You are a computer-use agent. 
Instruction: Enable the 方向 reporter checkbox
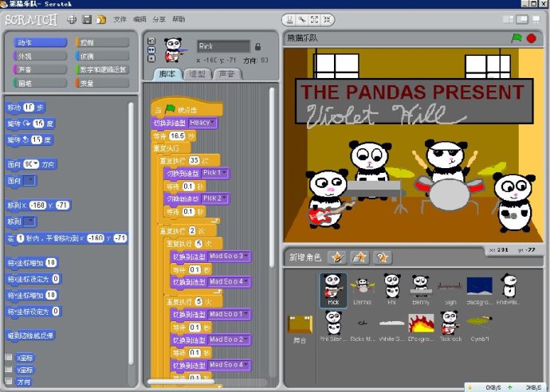pos(9,381)
